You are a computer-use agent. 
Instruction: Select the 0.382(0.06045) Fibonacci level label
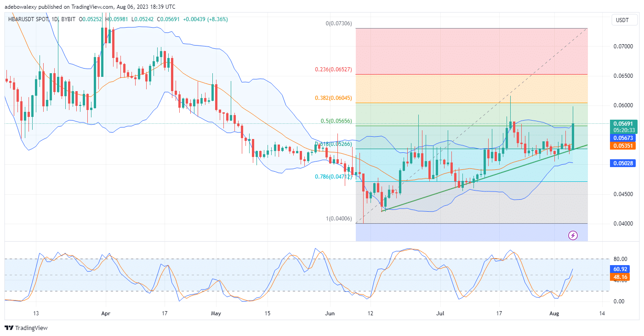334,98
